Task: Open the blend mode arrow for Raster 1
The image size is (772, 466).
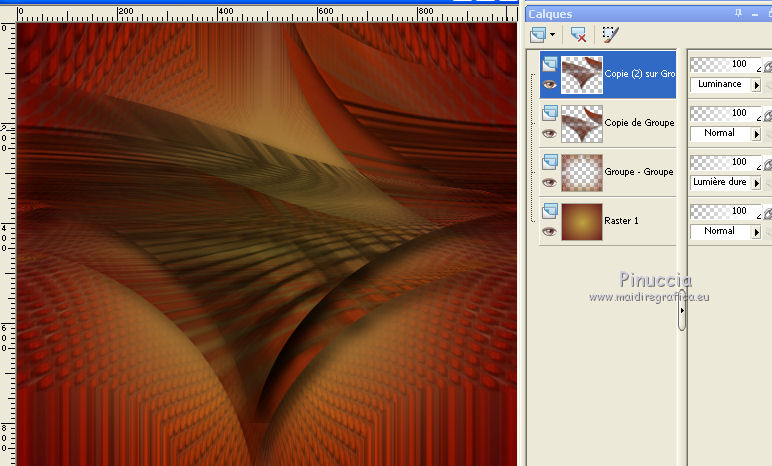Action: click(756, 232)
